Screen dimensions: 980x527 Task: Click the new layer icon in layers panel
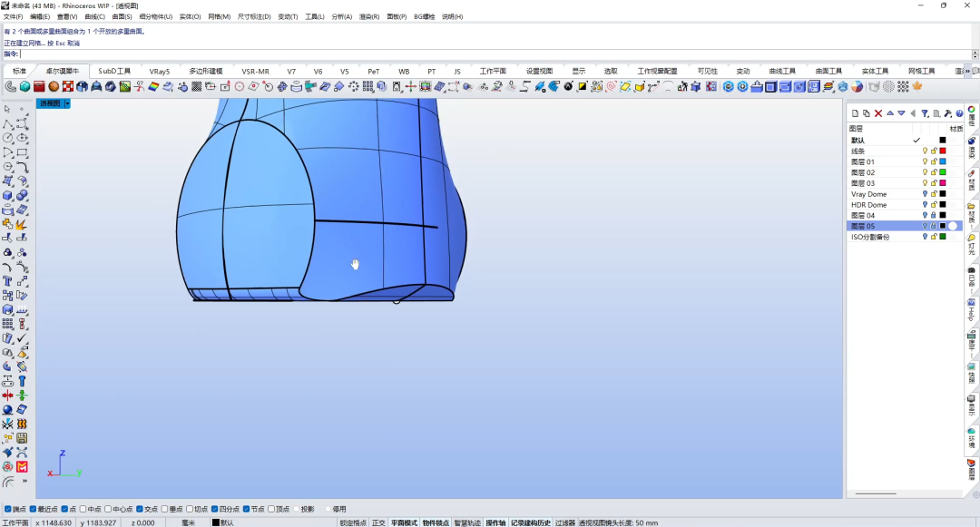tap(855, 113)
